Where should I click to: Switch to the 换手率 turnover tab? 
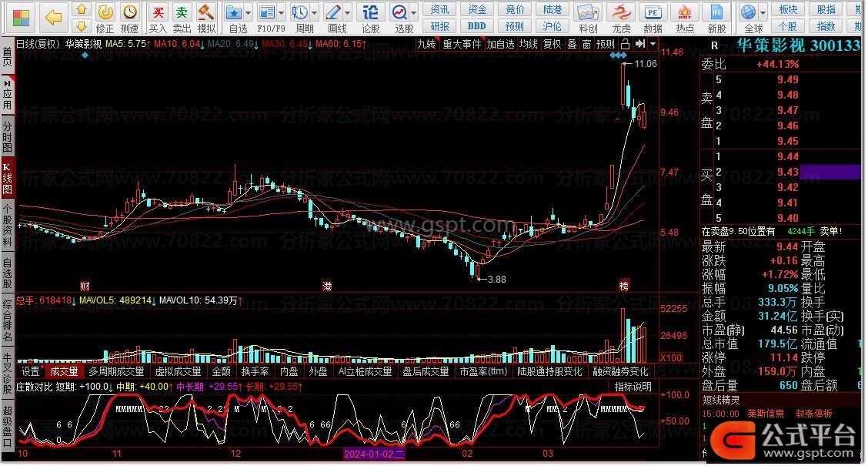[x=255, y=371]
